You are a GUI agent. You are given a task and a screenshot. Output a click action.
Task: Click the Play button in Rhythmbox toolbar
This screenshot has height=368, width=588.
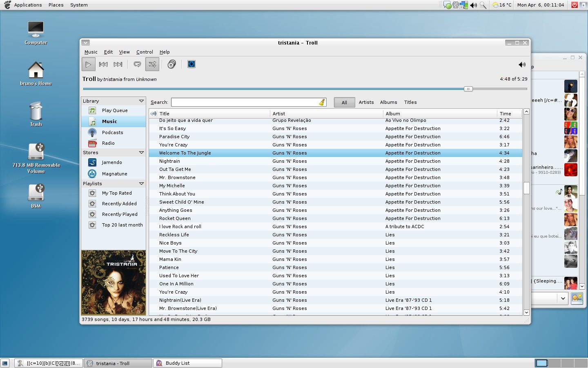coord(88,64)
